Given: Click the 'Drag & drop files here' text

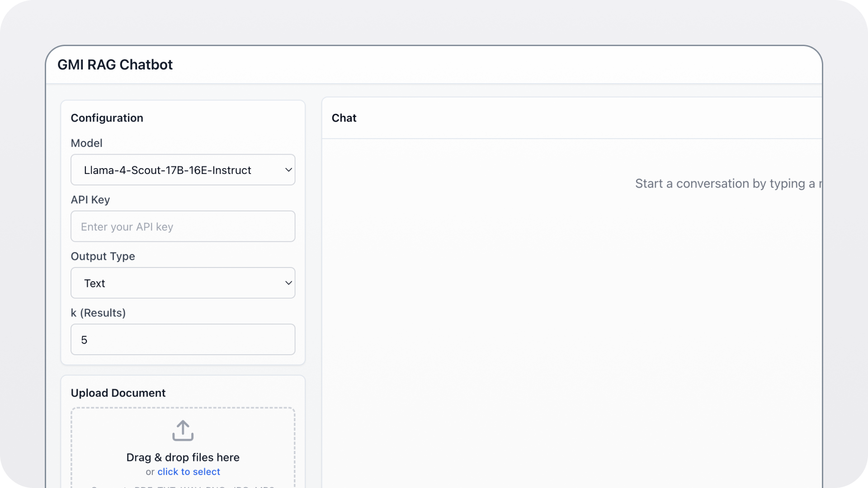Looking at the screenshot, I should (x=183, y=457).
